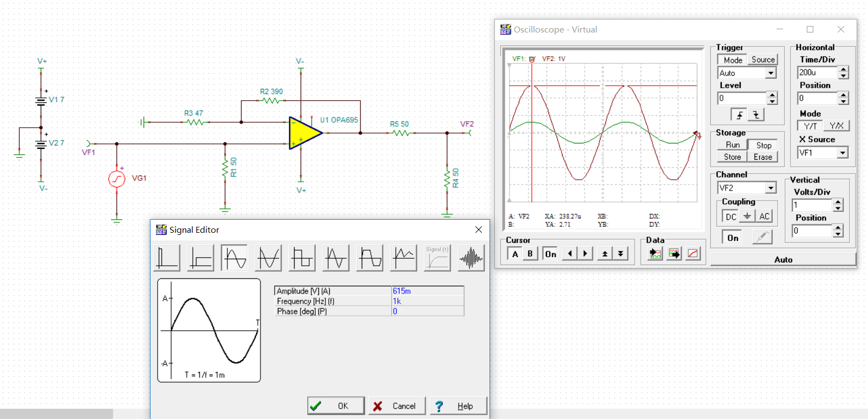Image resolution: width=868 pixels, height=419 pixels.
Task: Click the Time/Div 200u input field
Action: coord(818,73)
